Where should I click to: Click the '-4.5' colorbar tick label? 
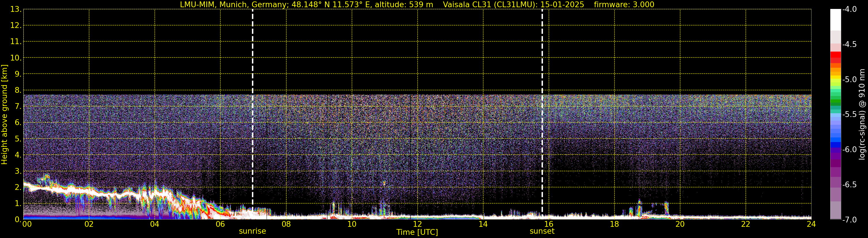[x=849, y=44]
